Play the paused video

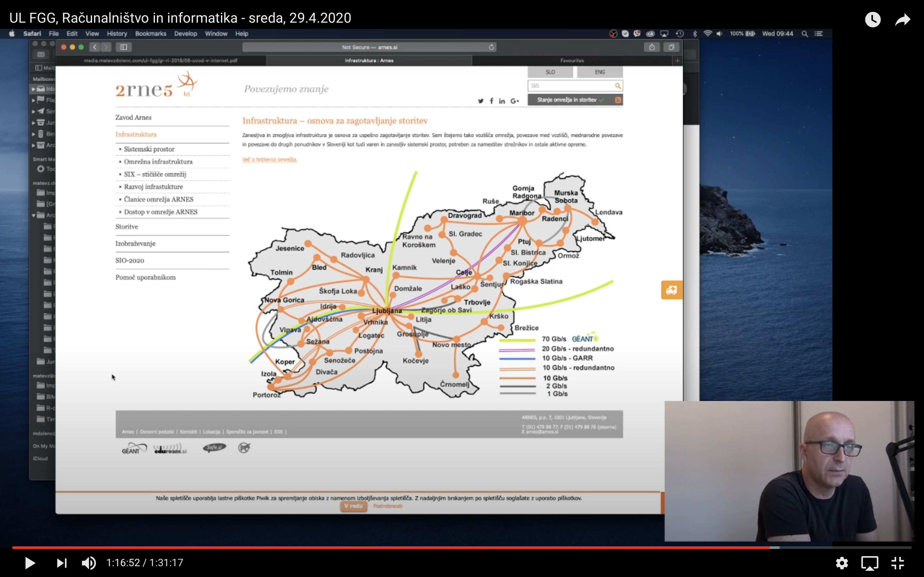coord(29,563)
